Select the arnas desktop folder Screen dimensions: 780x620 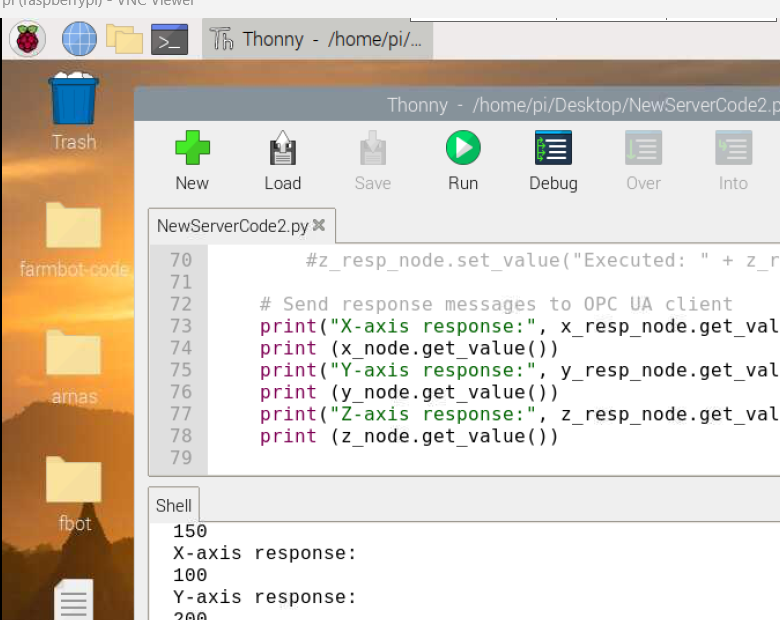[74, 367]
